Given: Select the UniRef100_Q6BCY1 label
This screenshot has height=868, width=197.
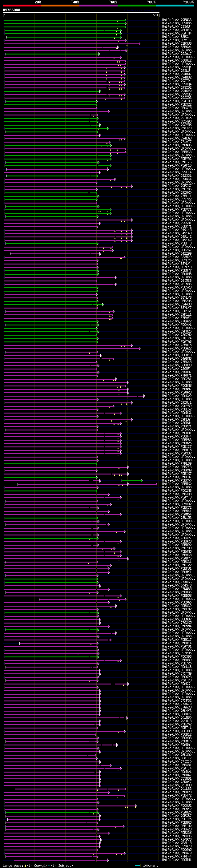Looking at the screenshot, I should pyautogui.click(x=177, y=226).
